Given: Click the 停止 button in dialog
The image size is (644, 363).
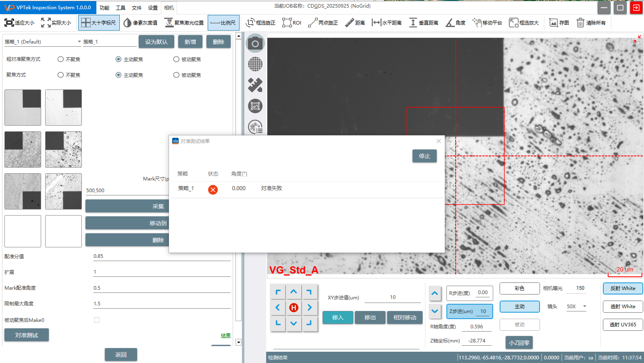Looking at the screenshot, I should (424, 156).
